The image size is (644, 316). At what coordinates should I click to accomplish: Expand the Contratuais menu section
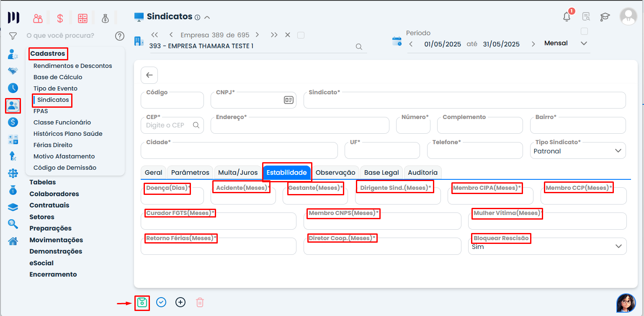click(49, 205)
